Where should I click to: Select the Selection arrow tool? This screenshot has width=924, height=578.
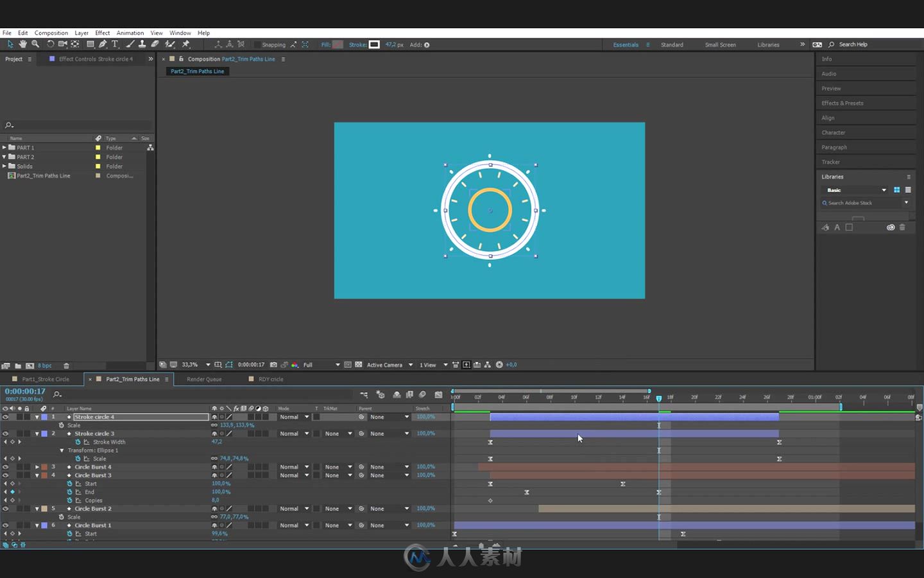click(x=10, y=44)
